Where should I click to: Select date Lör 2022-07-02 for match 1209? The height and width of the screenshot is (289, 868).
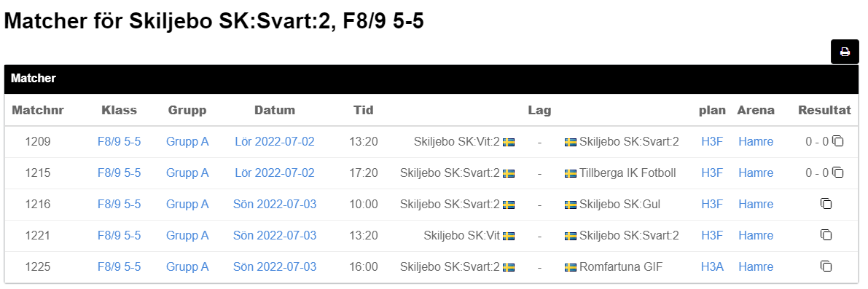[275, 141]
